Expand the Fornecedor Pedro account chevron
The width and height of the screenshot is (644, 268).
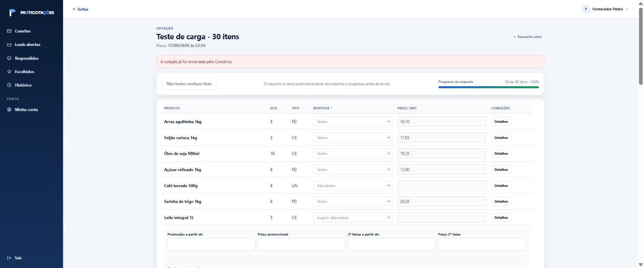click(x=627, y=9)
